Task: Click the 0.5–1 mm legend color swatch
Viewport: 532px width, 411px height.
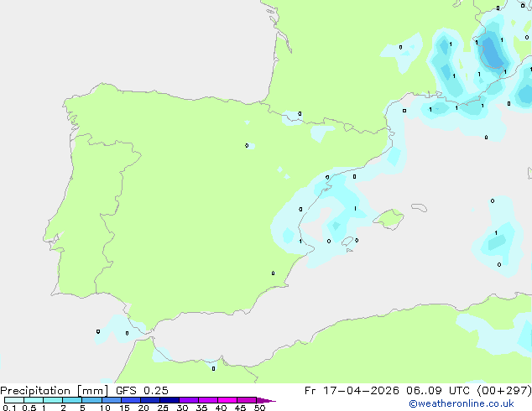Action: (x=34, y=400)
